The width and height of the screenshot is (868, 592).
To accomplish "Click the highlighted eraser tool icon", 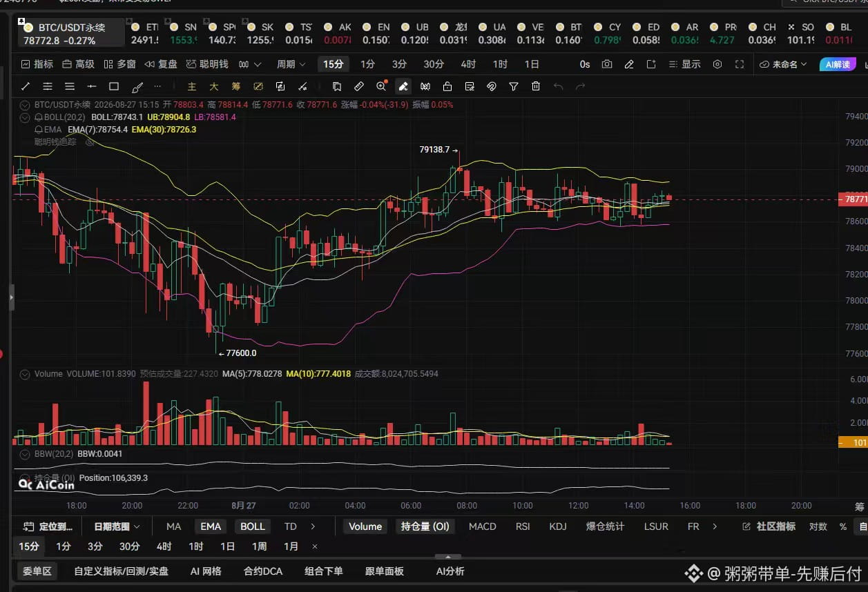I will point(403,87).
